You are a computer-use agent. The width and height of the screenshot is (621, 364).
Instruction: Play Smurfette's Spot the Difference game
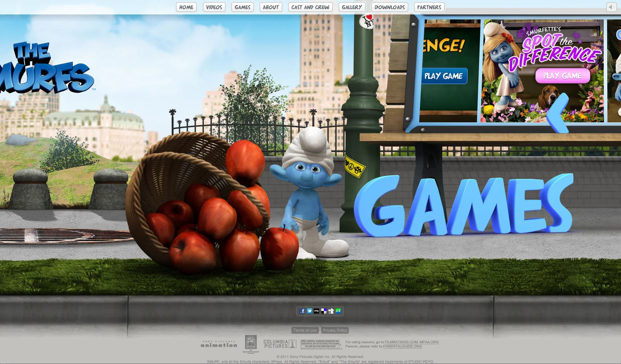[x=562, y=76]
